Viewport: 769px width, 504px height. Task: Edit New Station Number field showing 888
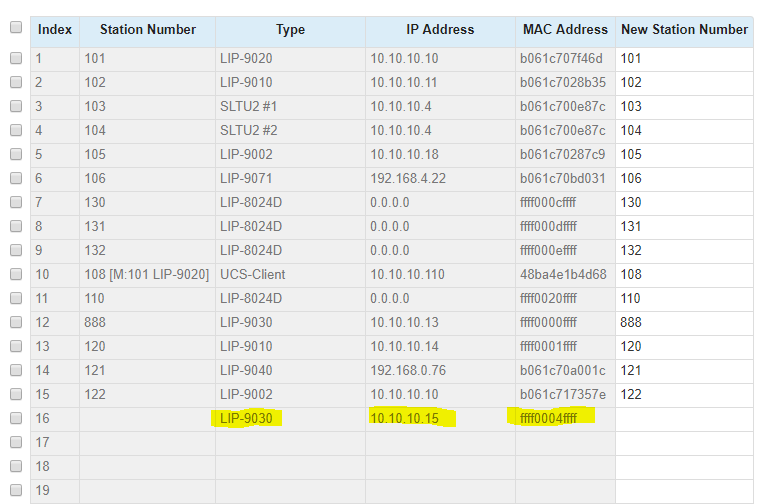pyautogui.click(x=684, y=323)
